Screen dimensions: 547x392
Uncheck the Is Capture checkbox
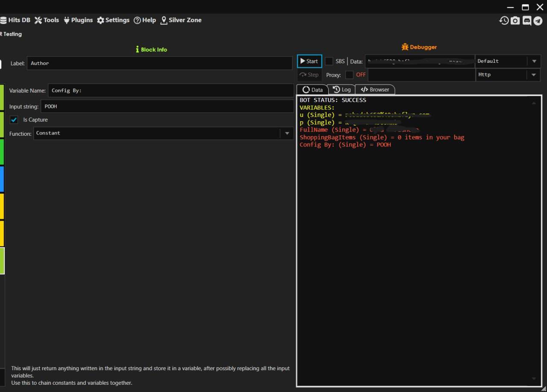[14, 120]
